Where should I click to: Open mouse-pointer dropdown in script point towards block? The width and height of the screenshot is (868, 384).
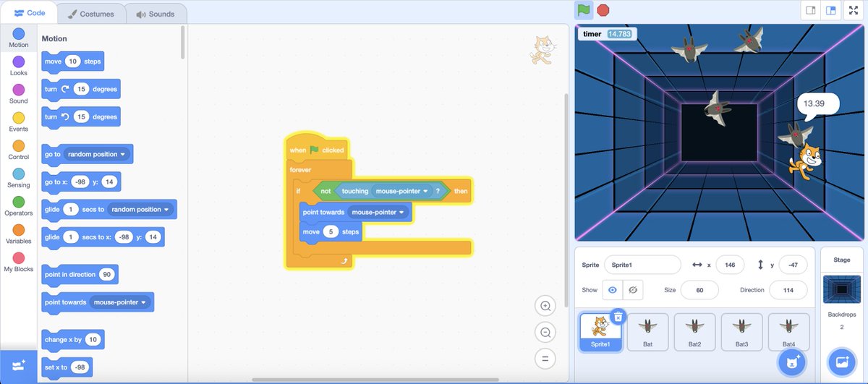pos(378,212)
